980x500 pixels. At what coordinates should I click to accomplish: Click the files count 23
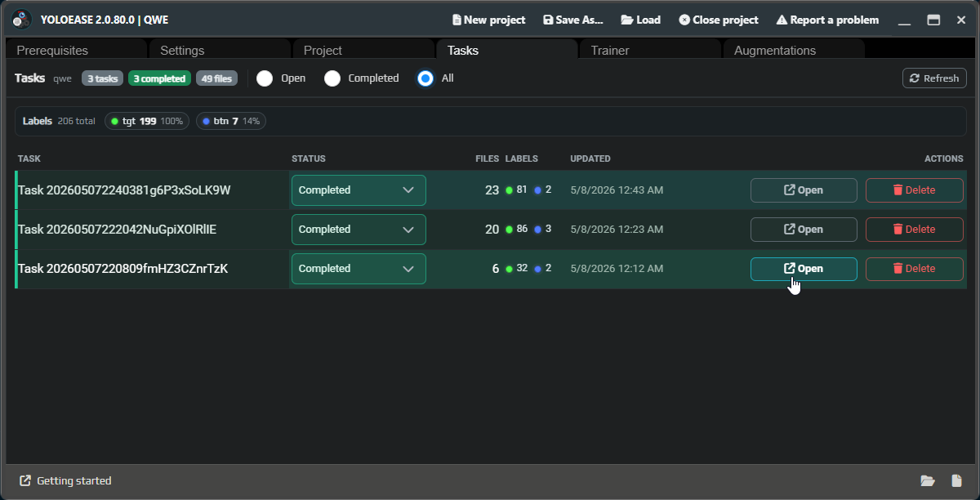492,190
